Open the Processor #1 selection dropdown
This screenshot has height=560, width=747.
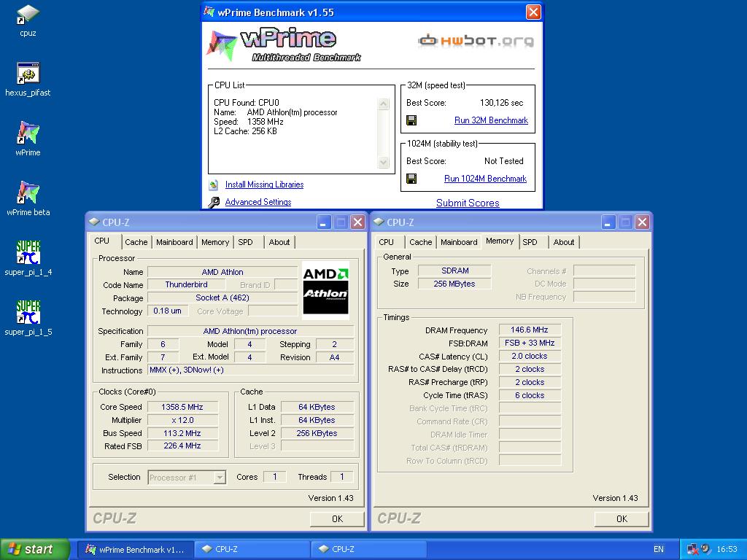[x=220, y=477]
